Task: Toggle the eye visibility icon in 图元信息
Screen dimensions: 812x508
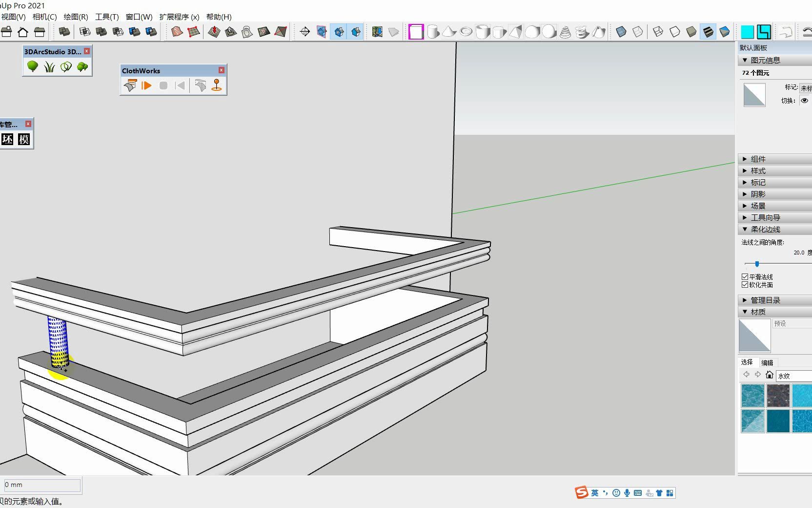Action: (805, 100)
